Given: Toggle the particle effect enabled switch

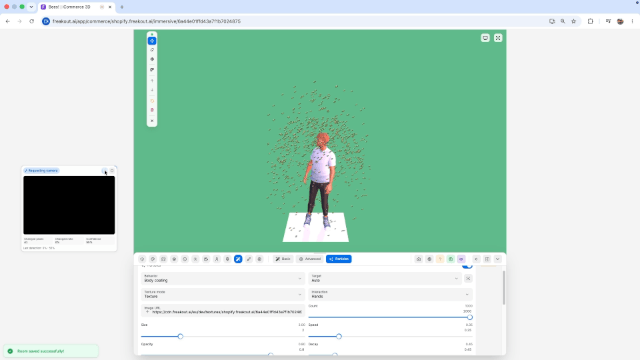Looking at the screenshot, I should pos(467,266).
